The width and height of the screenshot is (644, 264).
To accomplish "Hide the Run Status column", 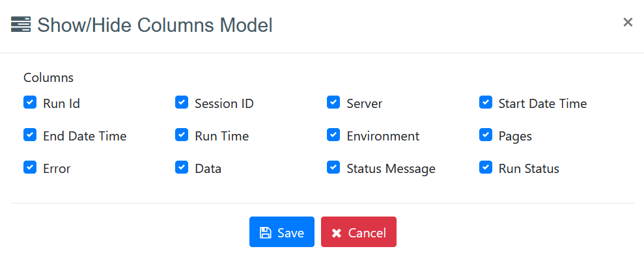I will (x=485, y=168).
